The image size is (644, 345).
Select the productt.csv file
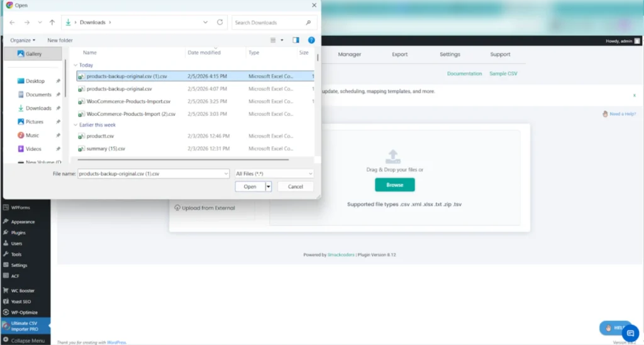(195, 136)
